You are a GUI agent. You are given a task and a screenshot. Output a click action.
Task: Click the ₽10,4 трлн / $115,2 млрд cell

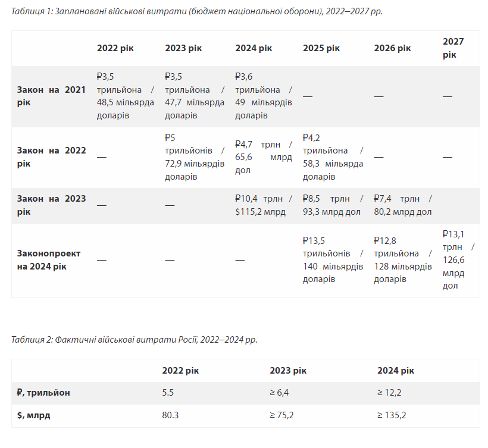264,205
